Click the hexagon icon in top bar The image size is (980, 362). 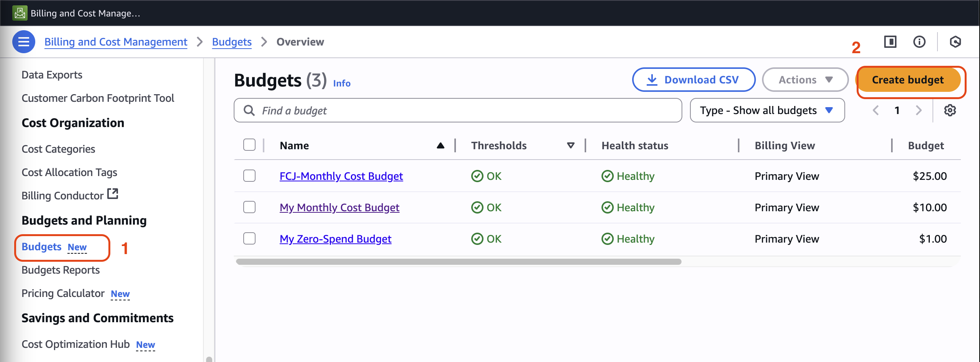[x=955, y=42]
